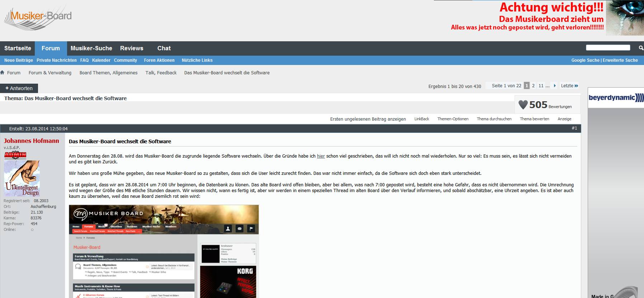Open Thema bewerten dropdown
The image size is (644, 298).
click(534, 119)
